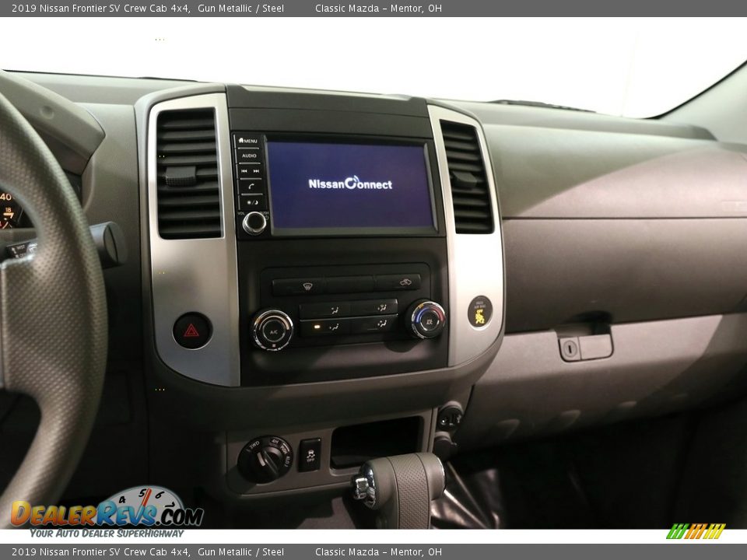Click the glove box latch
This screenshot has width=747, height=560.
pos(585,347)
